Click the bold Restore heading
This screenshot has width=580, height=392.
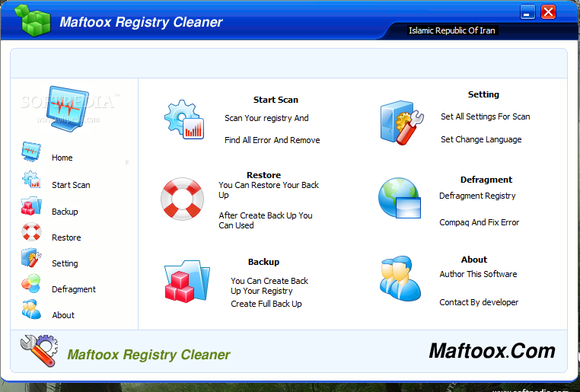click(263, 175)
